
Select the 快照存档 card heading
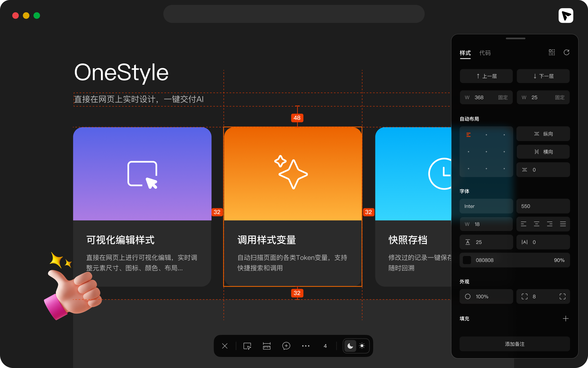pyautogui.click(x=408, y=240)
